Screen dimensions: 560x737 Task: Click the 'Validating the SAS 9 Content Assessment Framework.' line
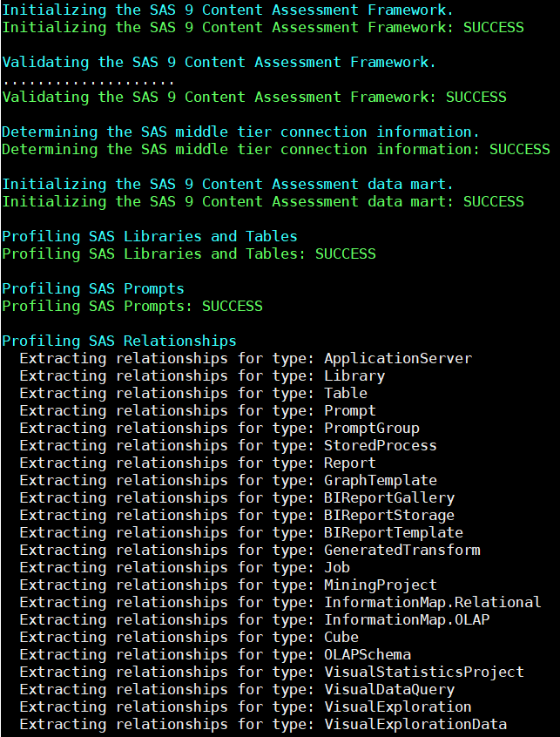coord(219,63)
